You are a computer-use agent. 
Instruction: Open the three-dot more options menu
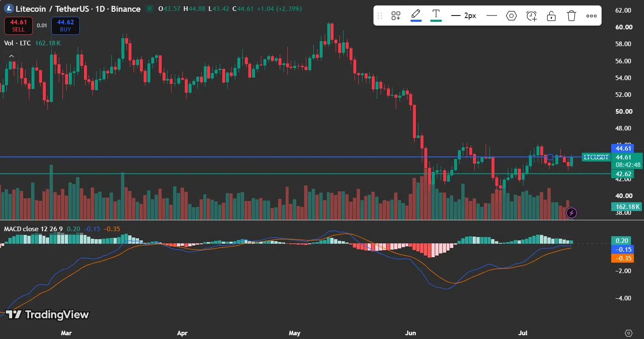(591, 16)
